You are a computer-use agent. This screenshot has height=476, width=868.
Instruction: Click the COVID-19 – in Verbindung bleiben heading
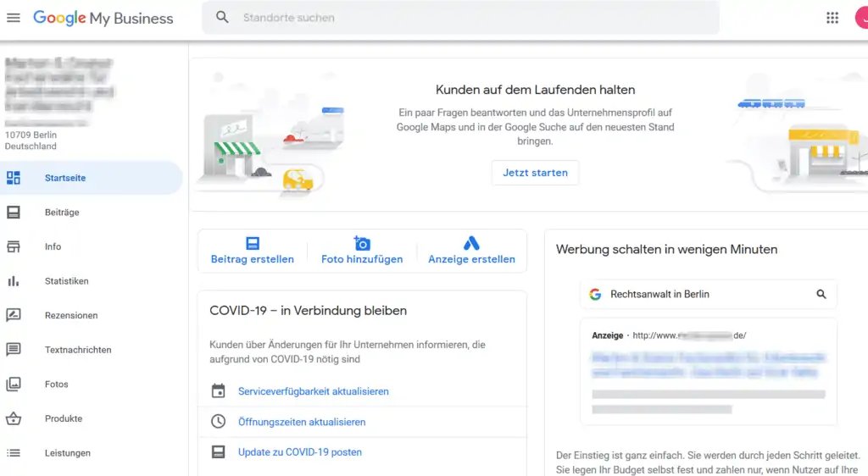(308, 311)
